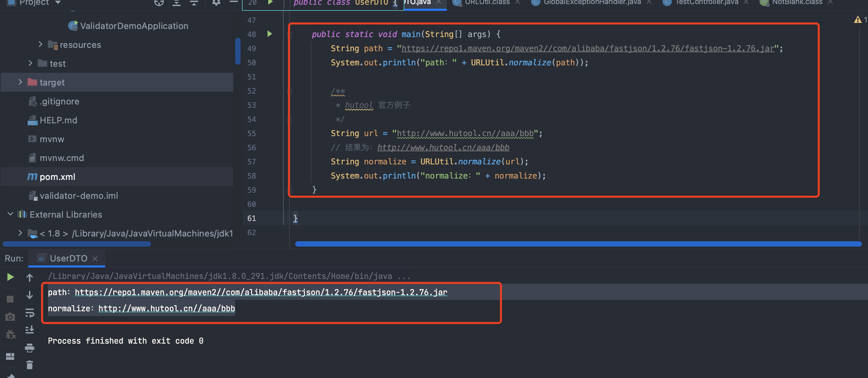Click the Up the Stack Trace arrow
The width and height of the screenshot is (868, 378).
30,277
